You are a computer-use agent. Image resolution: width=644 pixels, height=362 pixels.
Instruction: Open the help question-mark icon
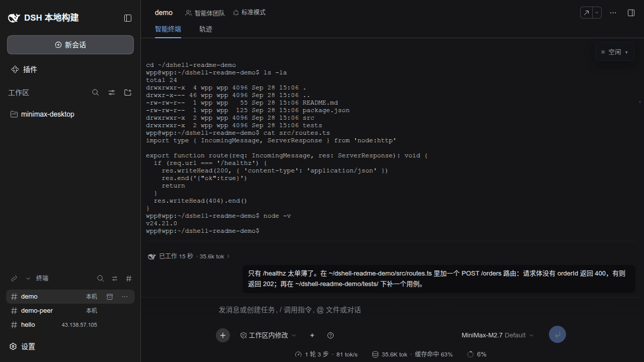[x=331, y=335]
